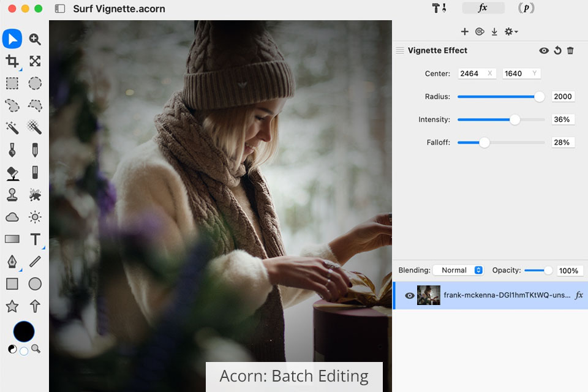Click the circular swirl icon beside plus
The height and width of the screenshot is (392, 588).
click(x=480, y=31)
